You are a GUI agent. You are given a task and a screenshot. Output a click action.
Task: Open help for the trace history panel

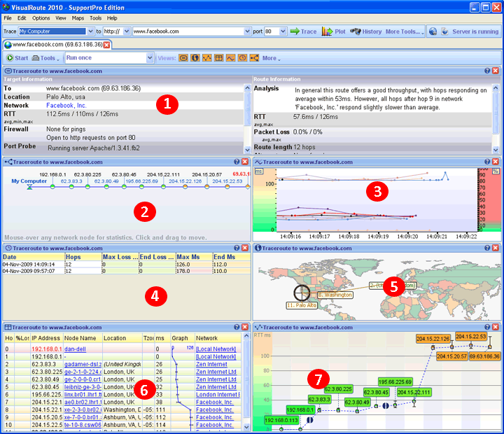click(237, 248)
